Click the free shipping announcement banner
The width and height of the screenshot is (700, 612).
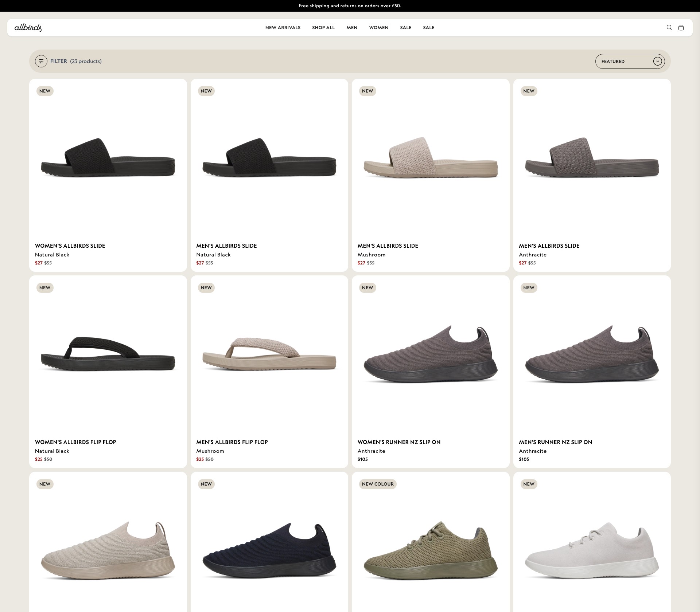(x=350, y=6)
